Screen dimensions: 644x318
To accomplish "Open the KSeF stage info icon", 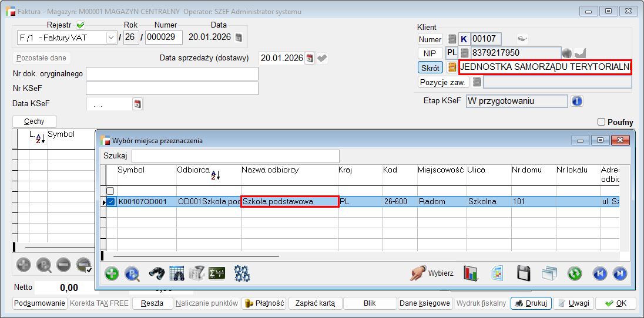I will click(x=577, y=101).
